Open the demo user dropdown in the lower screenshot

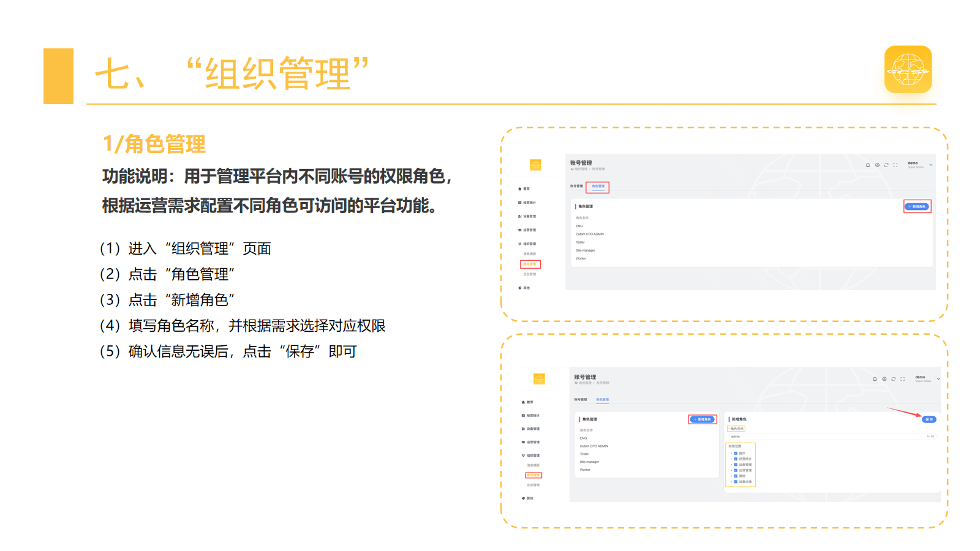pyautogui.click(x=927, y=379)
